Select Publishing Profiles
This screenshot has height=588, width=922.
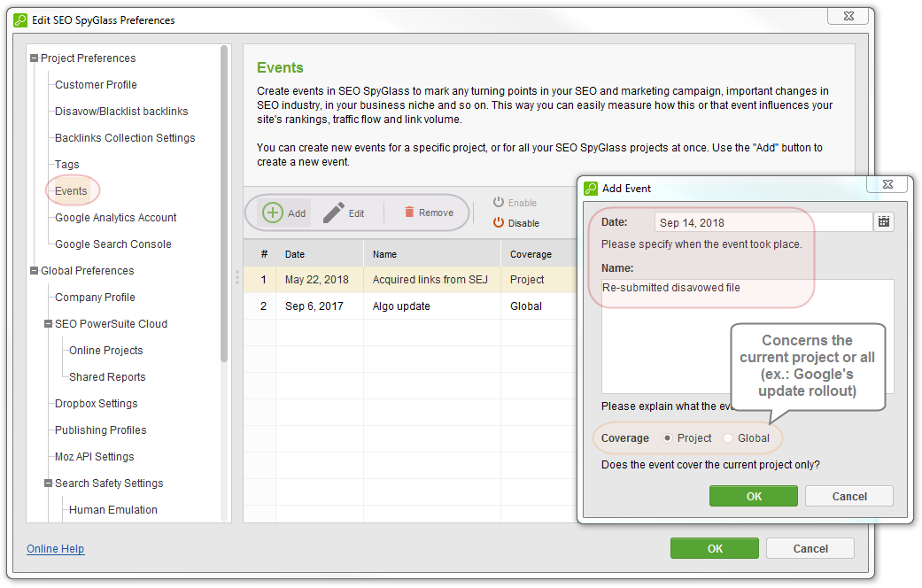pyautogui.click(x=101, y=429)
